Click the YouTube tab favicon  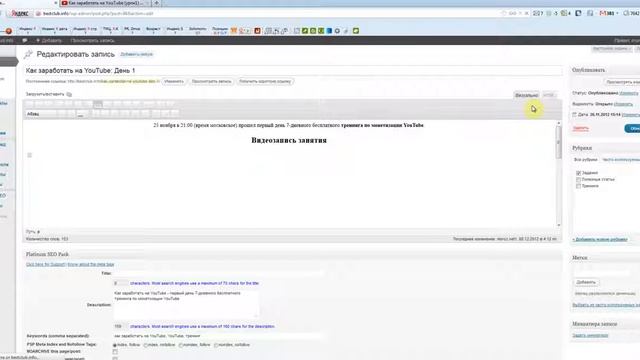[x=64, y=3]
